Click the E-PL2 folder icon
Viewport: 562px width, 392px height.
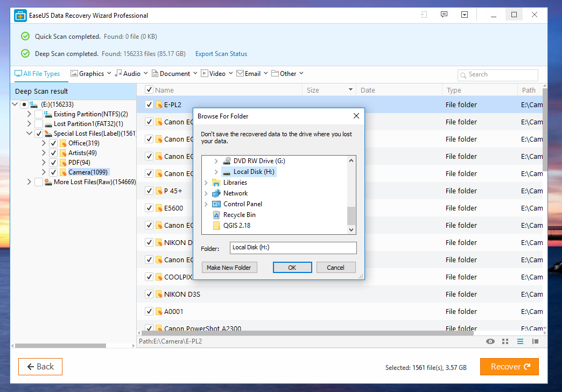[159, 104]
